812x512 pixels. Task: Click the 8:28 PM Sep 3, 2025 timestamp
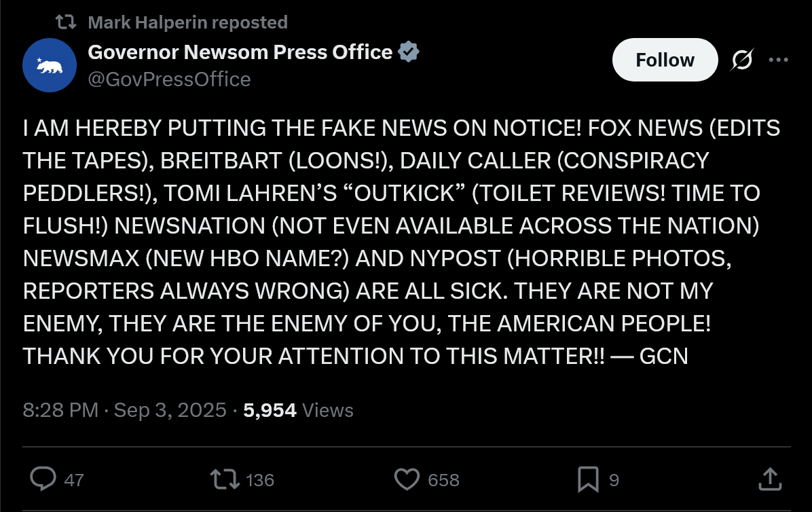124,410
